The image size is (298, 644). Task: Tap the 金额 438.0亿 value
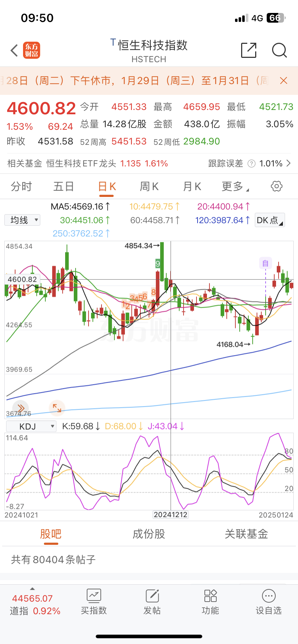[x=202, y=124]
